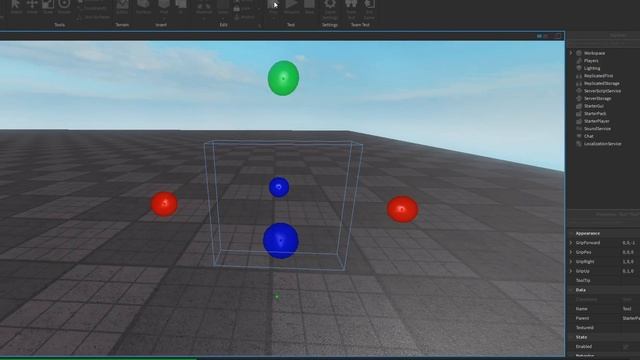Image resolution: width=640 pixels, height=360 pixels.
Task: Toggle Lock in the Edit group
Action: pos(243,9)
